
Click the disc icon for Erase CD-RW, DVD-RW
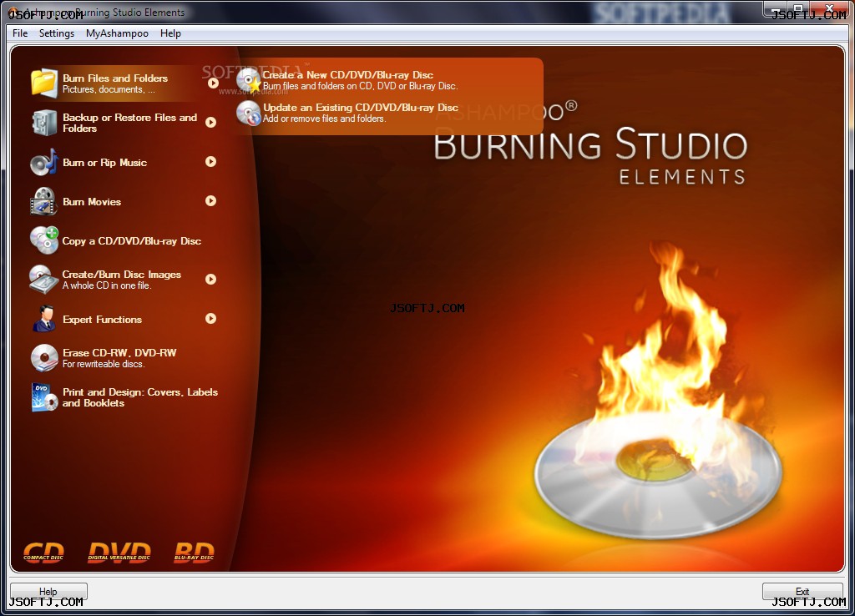(x=44, y=358)
